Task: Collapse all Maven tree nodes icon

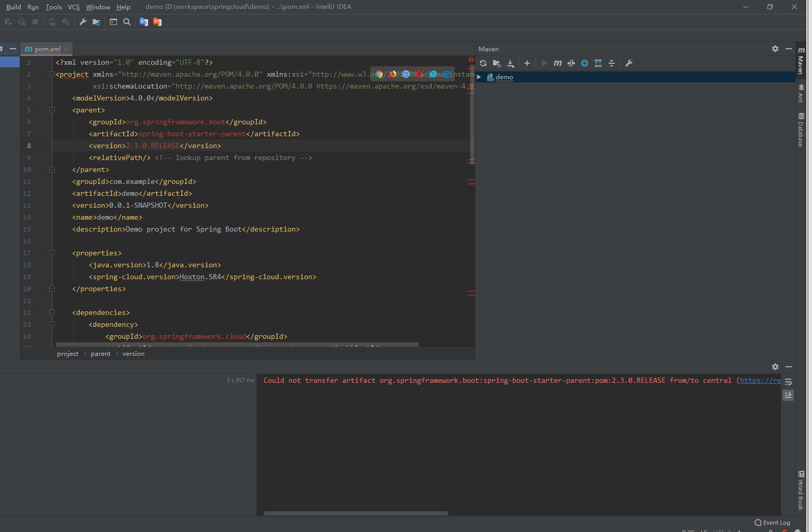Action: [x=612, y=63]
